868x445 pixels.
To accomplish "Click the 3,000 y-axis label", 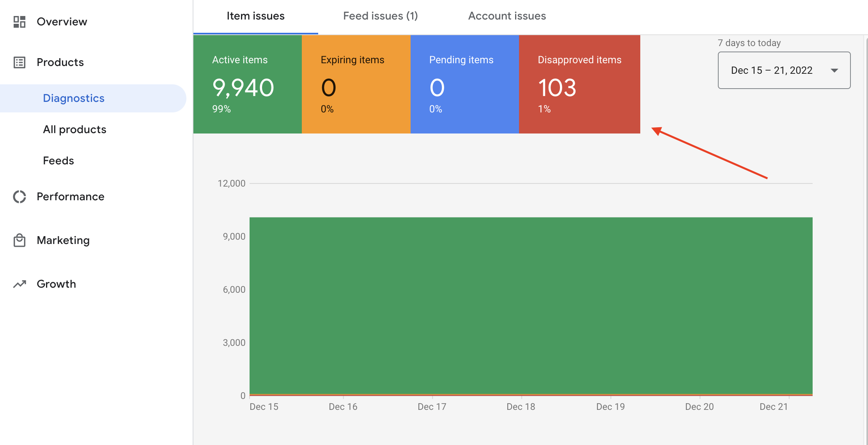I will tap(234, 343).
